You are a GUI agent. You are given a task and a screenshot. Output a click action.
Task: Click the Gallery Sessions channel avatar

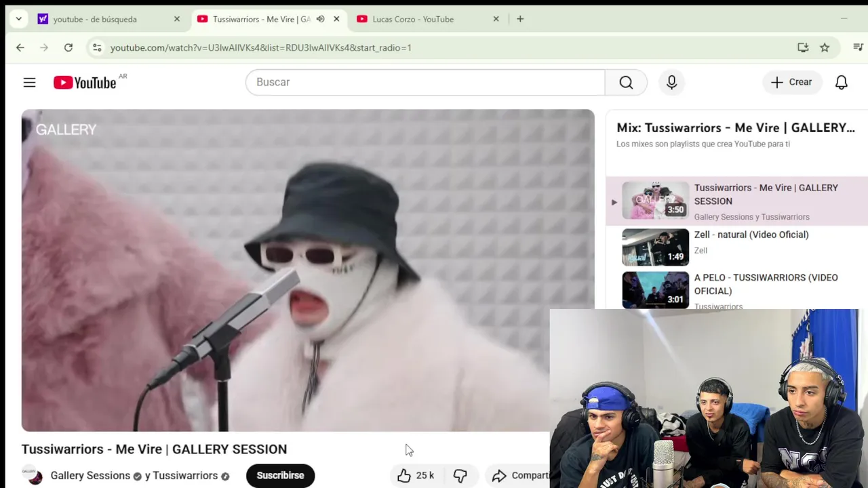pos(32,476)
